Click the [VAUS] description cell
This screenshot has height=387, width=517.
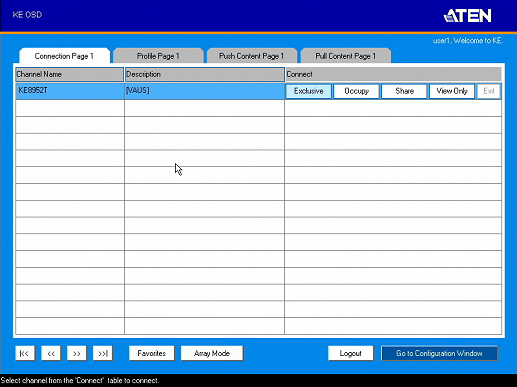[205, 91]
